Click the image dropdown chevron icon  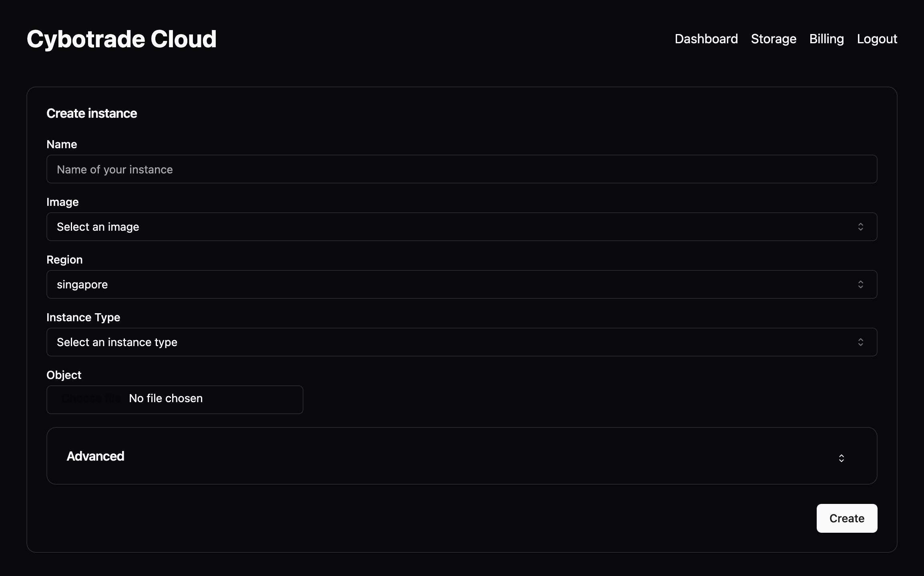pos(860,226)
